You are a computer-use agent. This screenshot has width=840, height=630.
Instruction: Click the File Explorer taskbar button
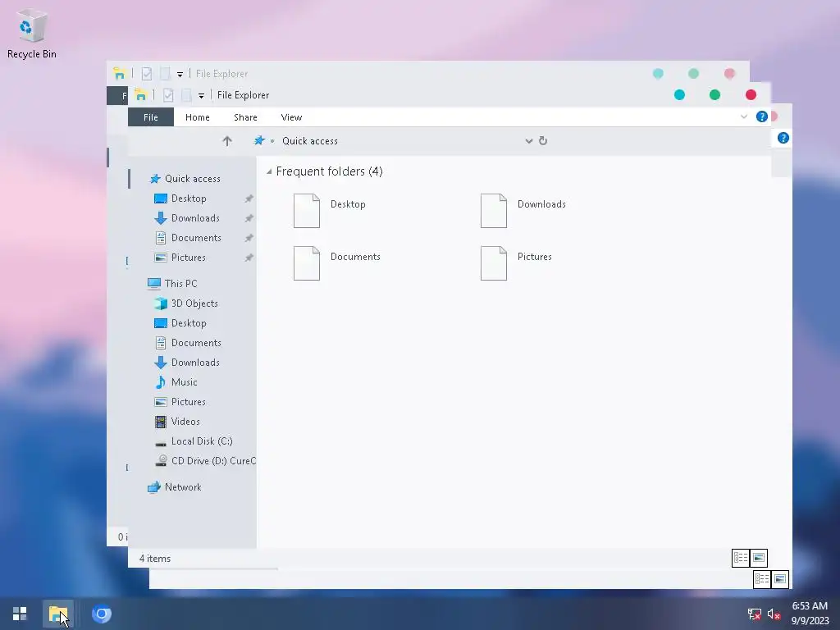point(58,614)
